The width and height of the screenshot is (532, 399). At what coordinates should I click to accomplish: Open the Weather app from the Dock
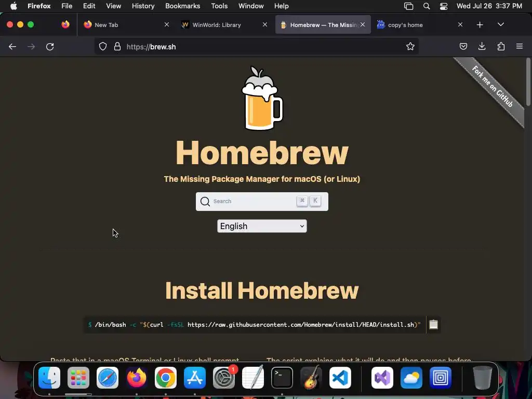pyautogui.click(x=411, y=378)
